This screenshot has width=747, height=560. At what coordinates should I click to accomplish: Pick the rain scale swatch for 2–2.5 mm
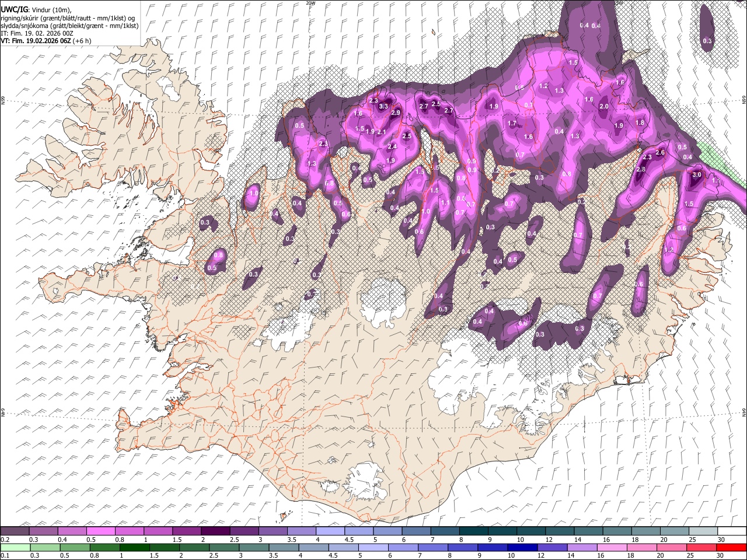point(194,547)
